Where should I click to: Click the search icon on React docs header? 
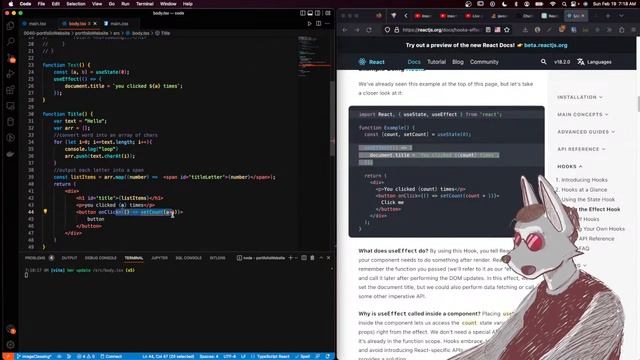pos(543,62)
